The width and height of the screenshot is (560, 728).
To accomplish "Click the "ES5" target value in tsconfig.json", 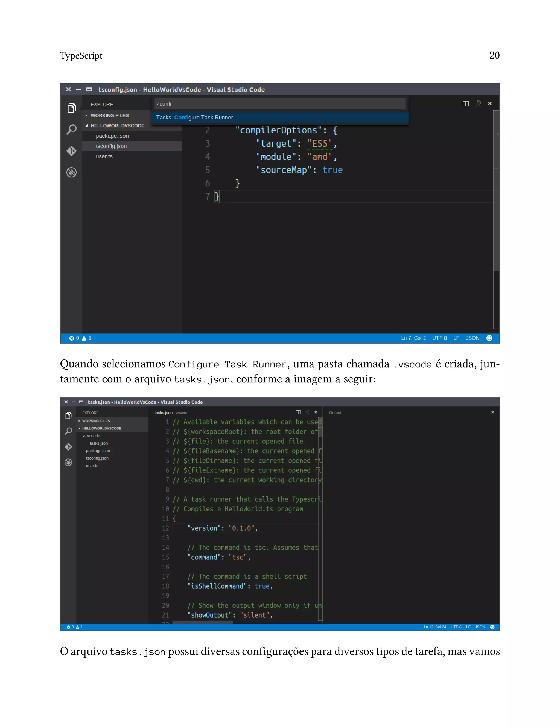I will (320, 144).
